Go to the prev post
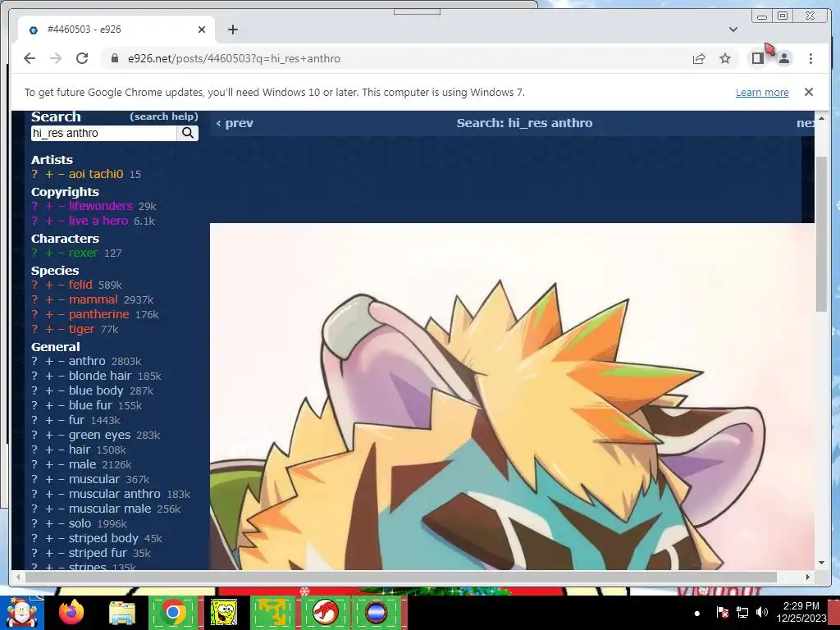 (235, 123)
